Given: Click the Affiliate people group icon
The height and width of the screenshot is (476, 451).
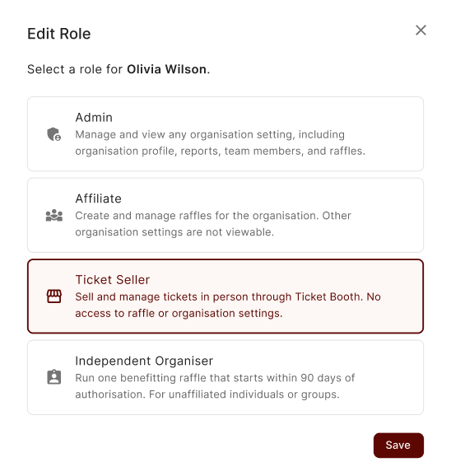Looking at the screenshot, I should (54, 215).
